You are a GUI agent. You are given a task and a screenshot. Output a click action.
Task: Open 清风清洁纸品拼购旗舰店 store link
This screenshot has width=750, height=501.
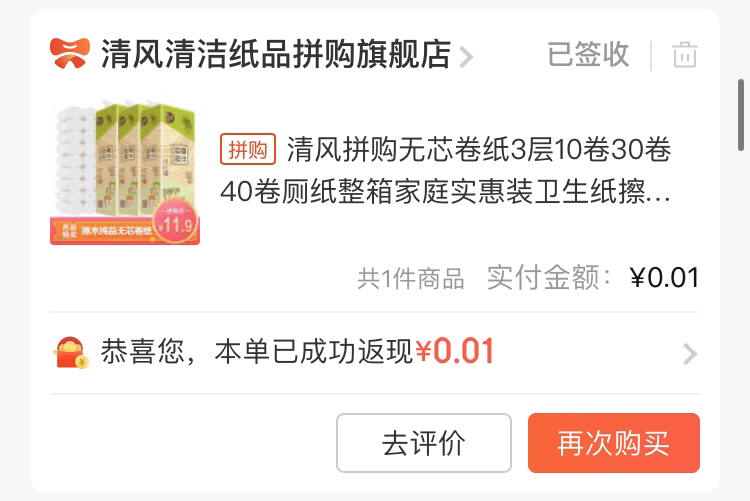click(x=276, y=54)
